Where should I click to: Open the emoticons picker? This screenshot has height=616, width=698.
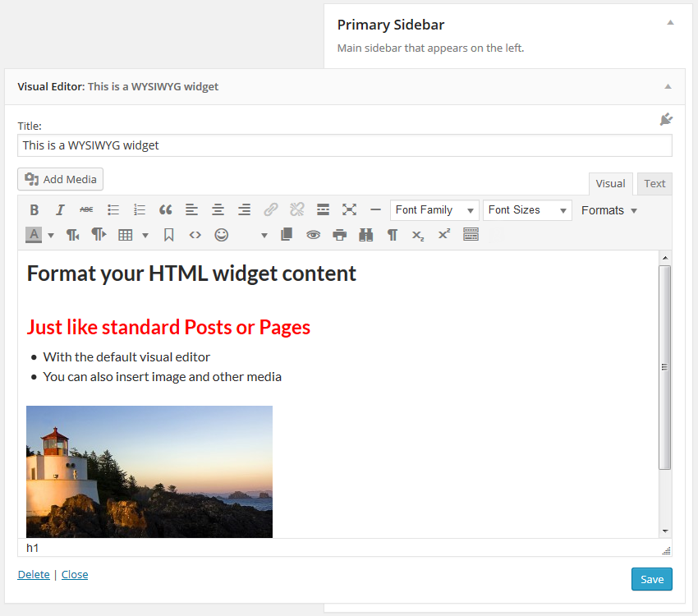tap(221, 234)
